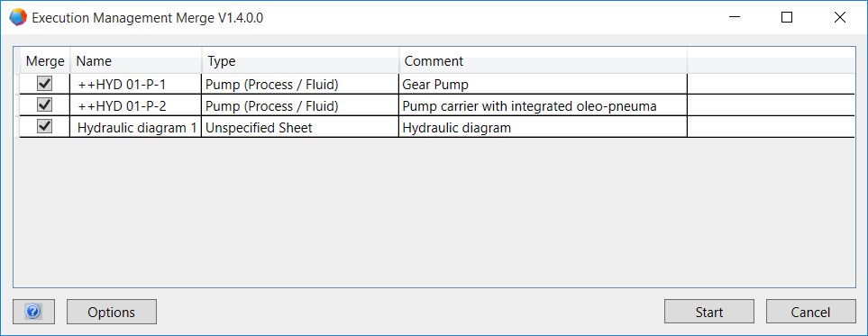Start the merge process
The width and height of the screenshot is (868, 336).
coord(709,312)
